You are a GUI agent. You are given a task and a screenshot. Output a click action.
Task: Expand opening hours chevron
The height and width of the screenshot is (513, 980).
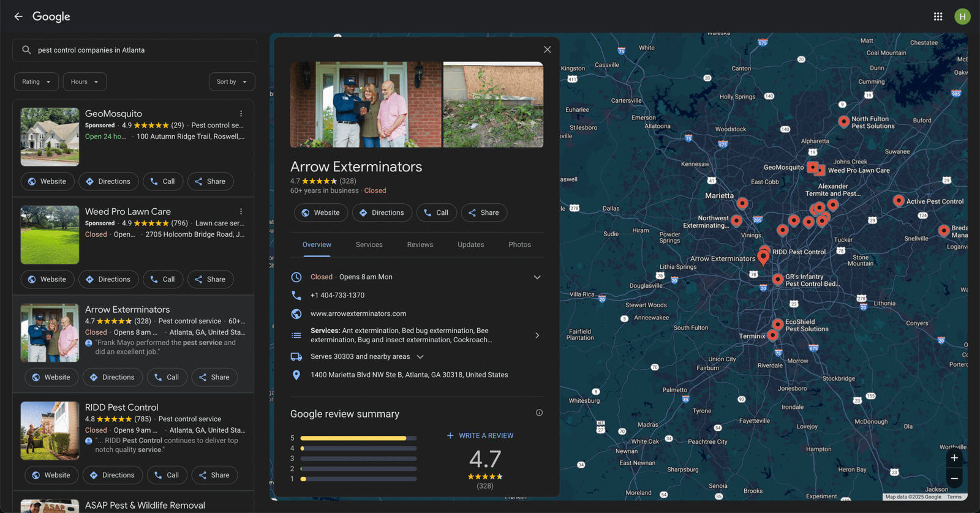(x=537, y=277)
